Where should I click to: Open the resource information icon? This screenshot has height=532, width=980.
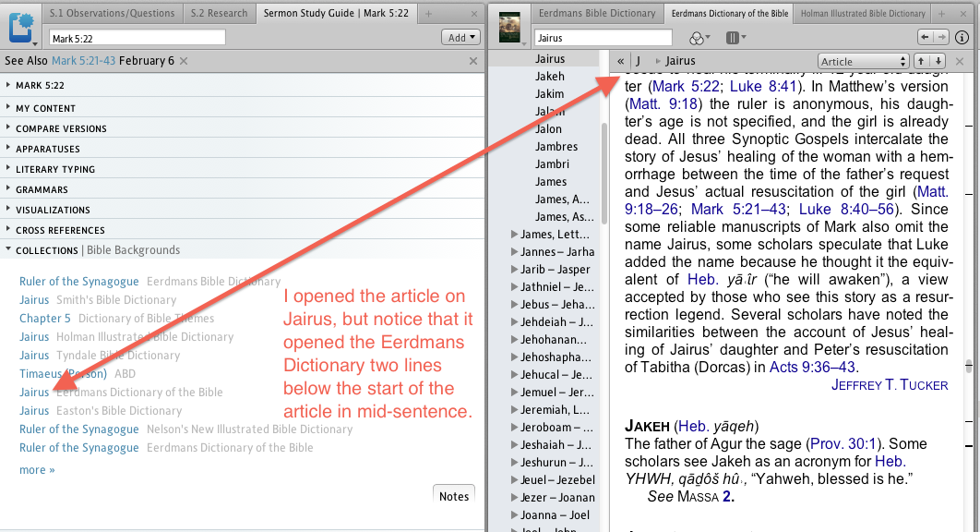(962, 38)
